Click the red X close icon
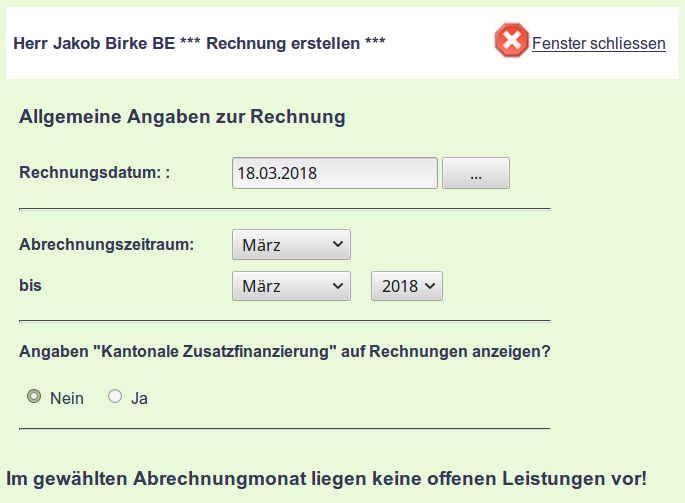685x503 pixels. [x=511, y=41]
